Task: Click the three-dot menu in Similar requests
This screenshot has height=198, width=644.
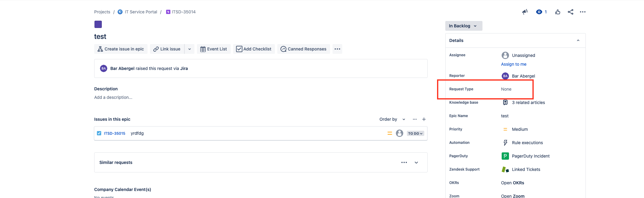Action: [404, 162]
